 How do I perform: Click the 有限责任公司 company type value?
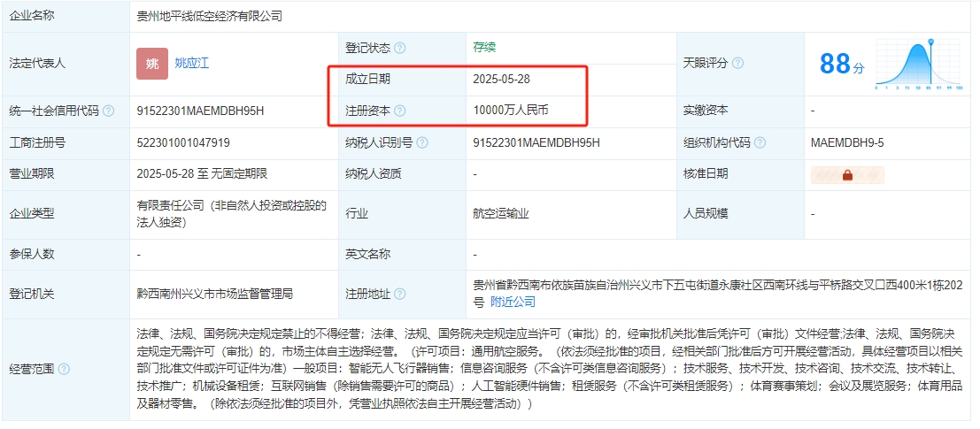[x=232, y=213]
